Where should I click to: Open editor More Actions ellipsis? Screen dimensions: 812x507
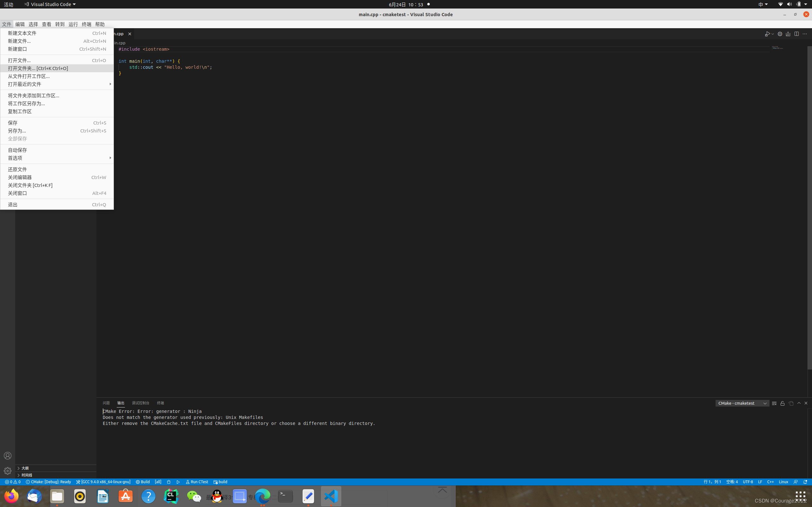(x=805, y=34)
